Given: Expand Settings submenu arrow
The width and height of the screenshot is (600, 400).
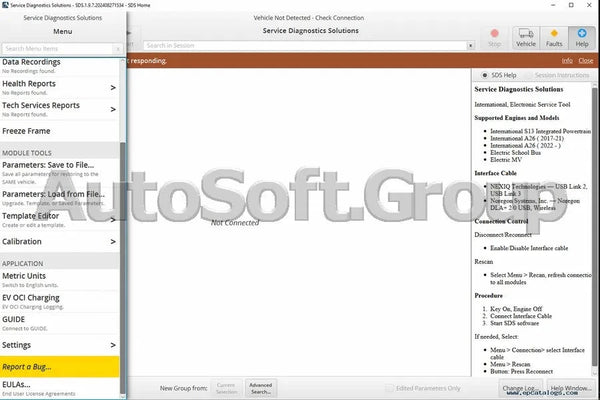Looking at the screenshot, I should click(x=113, y=345).
